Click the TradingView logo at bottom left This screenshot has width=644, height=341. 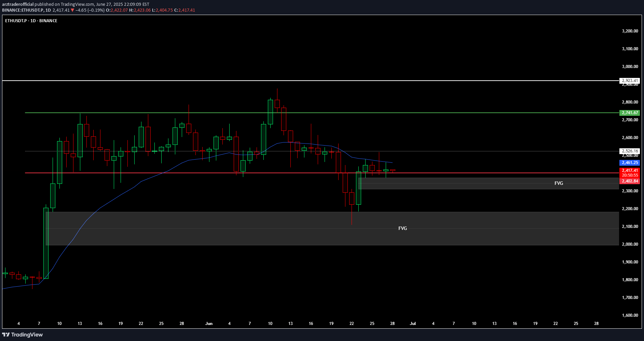pos(23,335)
